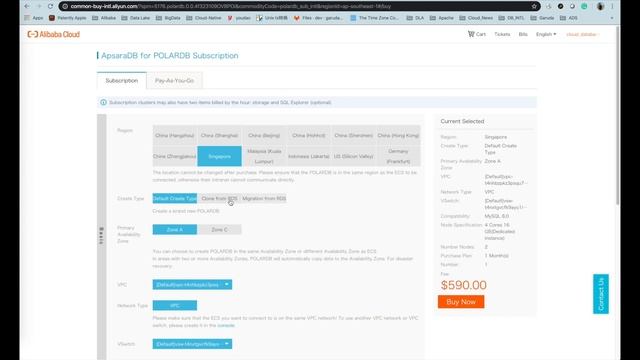The width and height of the screenshot is (640, 360).
Task: Select the China (Hangzhou) region
Action: 175,136
